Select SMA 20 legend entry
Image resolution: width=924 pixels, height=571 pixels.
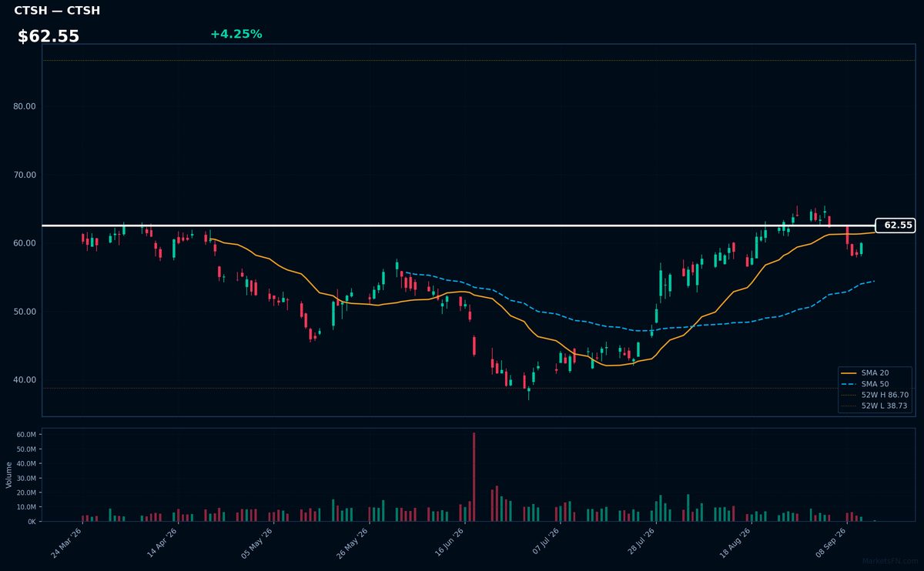coord(875,372)
